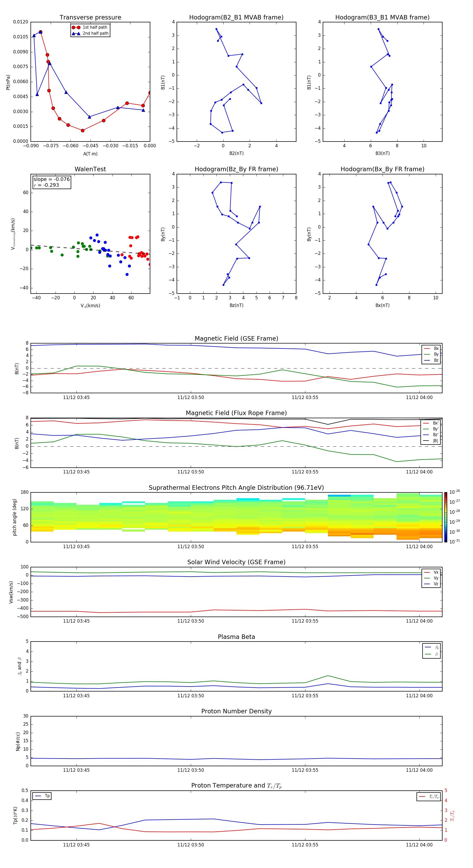Select the Vy legend entry
This screenshot has height=868, width=473.
pos(431,578)
